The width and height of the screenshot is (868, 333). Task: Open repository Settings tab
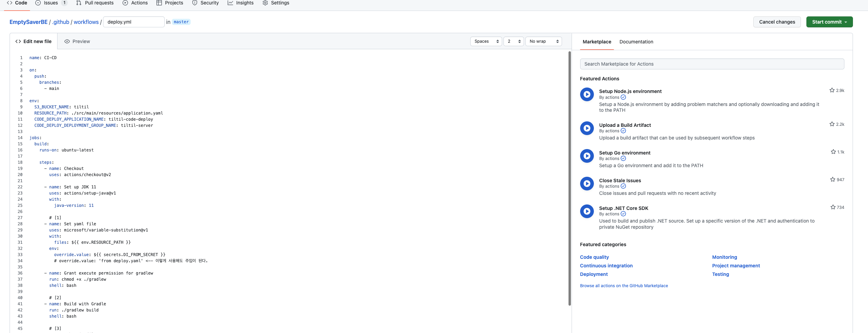[x=276, y=3]
